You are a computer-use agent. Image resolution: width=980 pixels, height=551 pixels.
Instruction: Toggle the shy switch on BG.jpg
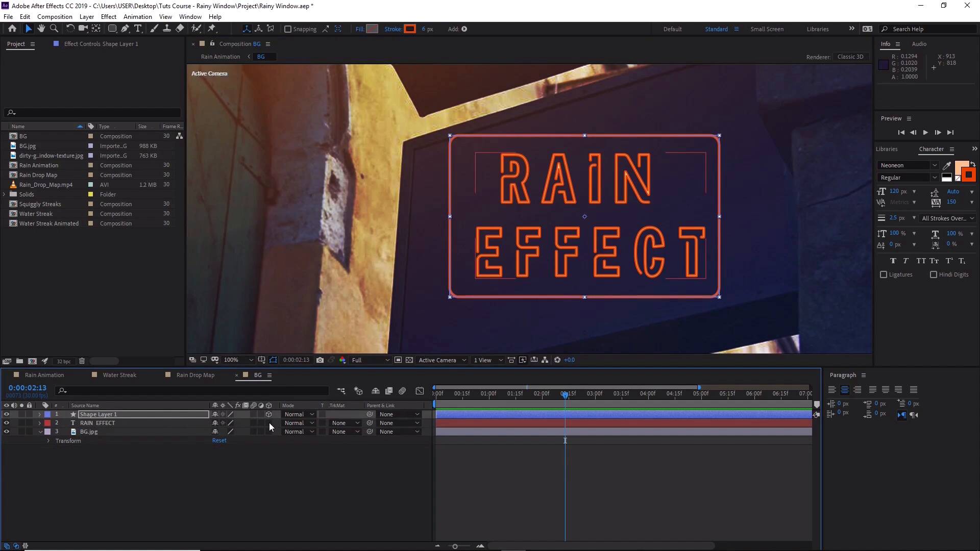click(215, 432)
